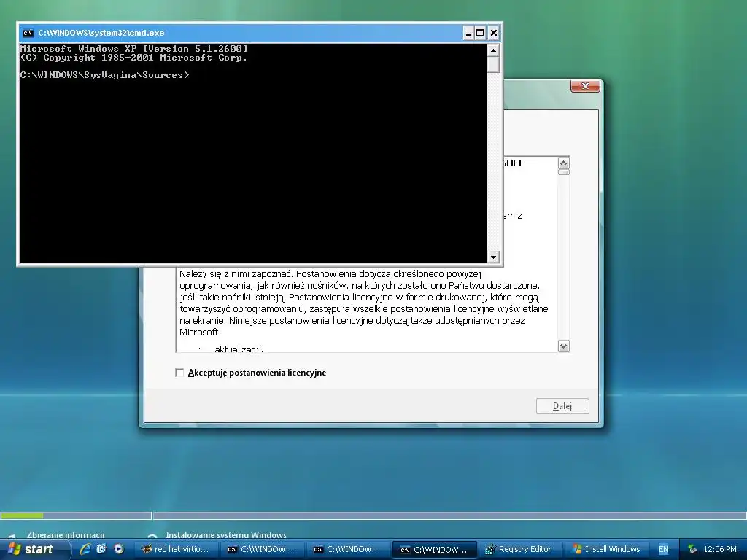Click cmd window scrollbar thumb
The width and height of the screenshot is (747, 560).
click(x=493, y=64)
